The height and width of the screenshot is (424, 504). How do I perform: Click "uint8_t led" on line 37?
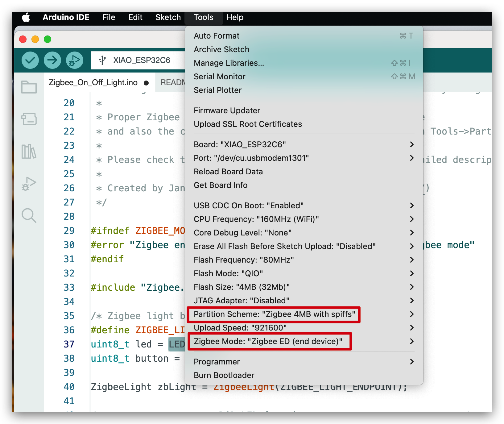(x=121, y=344)
